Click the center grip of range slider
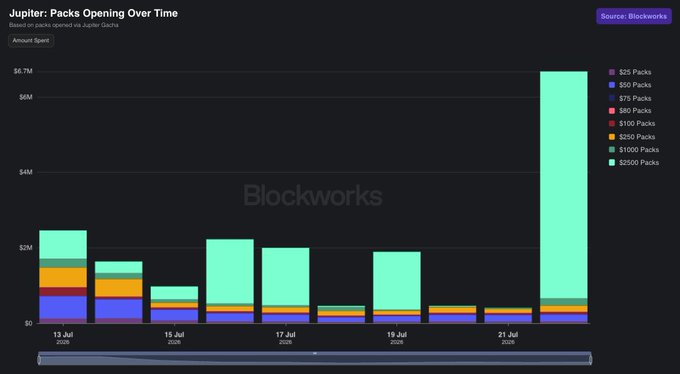Image resolution: width=680 pixels, height=374 pixels. [315, 354]
